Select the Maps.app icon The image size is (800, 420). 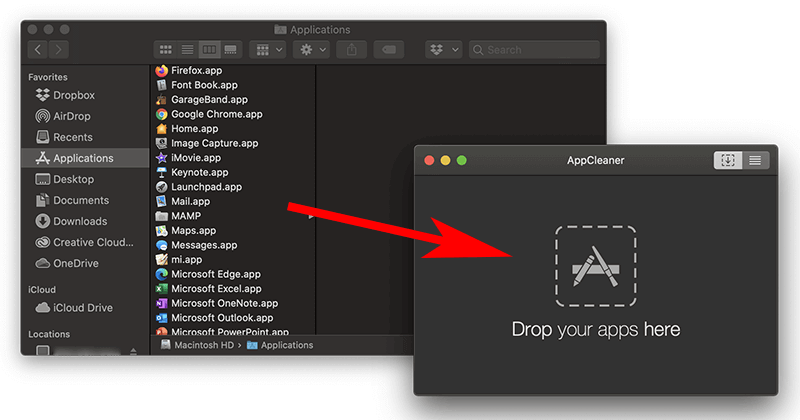pos(162,231)
